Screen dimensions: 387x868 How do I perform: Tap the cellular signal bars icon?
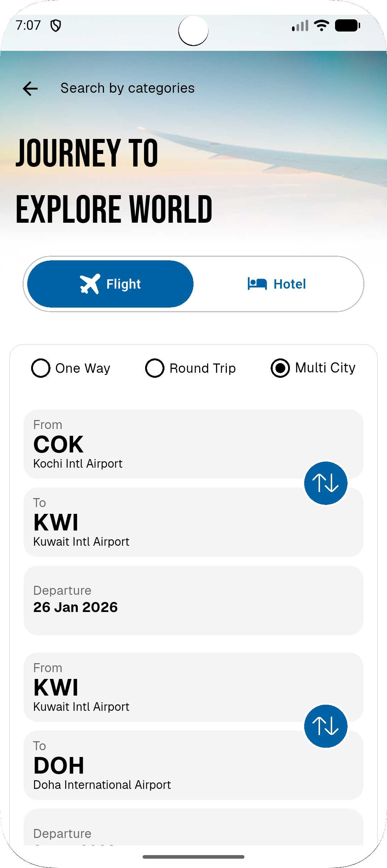300,26
